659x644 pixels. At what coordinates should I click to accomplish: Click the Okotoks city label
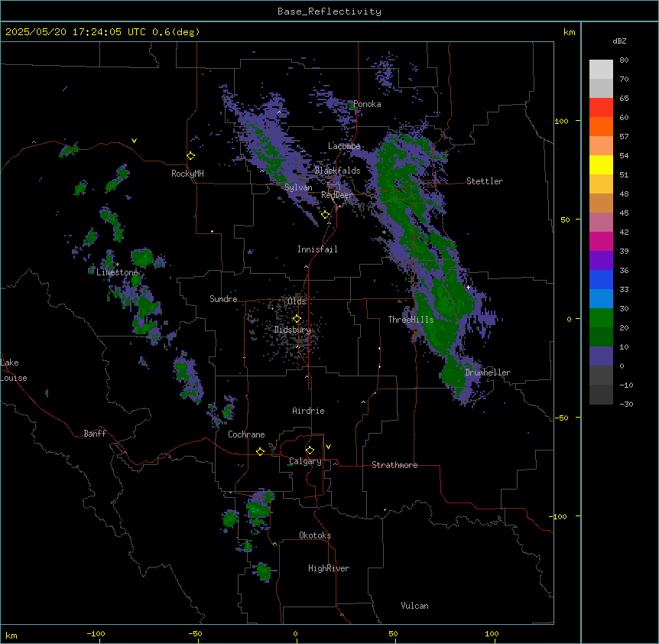tap(315, 535)
